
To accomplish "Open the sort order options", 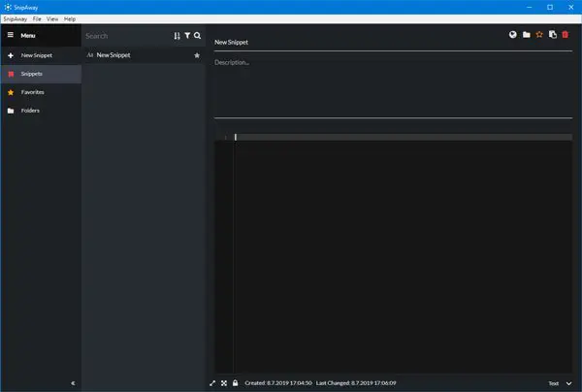I will [x=177, y=36].
